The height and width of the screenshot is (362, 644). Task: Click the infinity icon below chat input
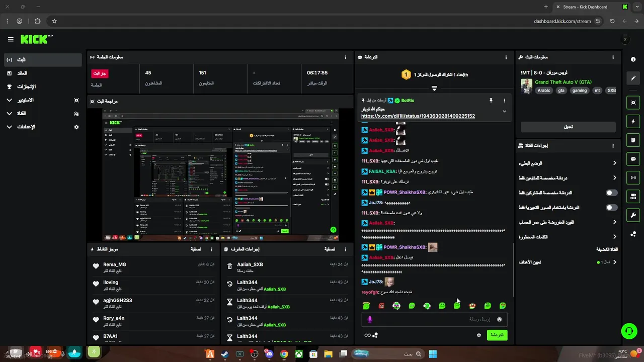click(x=367, y=335)
